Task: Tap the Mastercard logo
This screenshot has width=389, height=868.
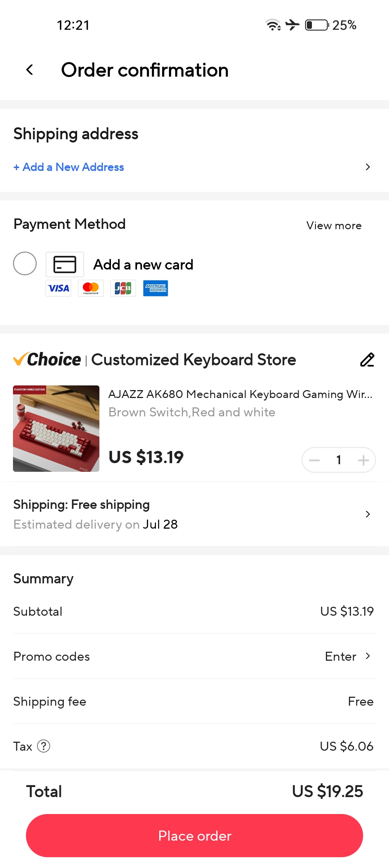Action: [x=91, y=288]
